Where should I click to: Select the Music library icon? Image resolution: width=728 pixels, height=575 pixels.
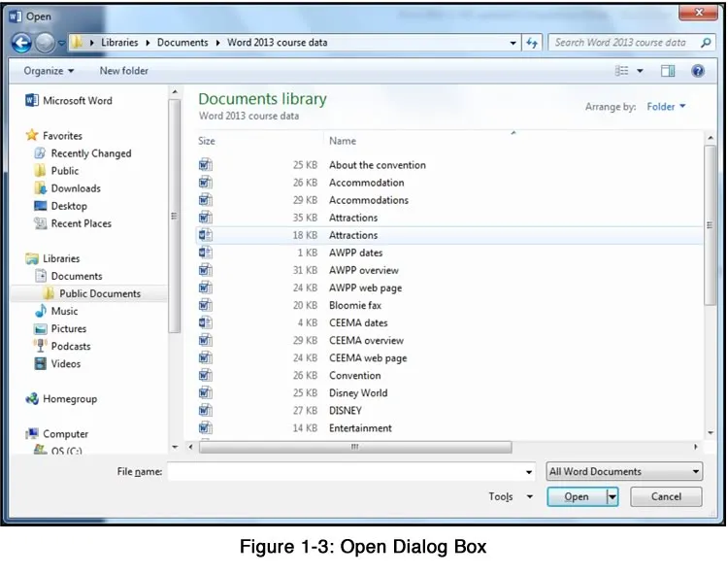point(41,311)
